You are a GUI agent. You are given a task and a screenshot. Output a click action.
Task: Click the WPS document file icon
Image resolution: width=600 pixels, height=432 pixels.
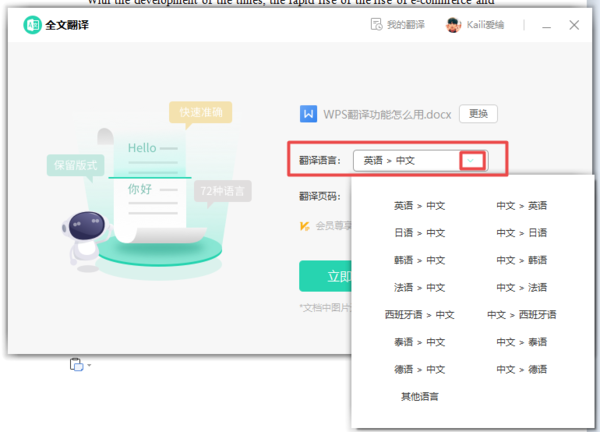(309, 114)
